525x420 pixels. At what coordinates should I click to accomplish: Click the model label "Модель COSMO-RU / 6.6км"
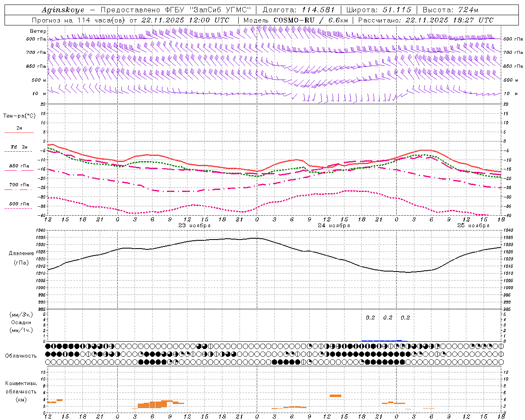(296, 20)
